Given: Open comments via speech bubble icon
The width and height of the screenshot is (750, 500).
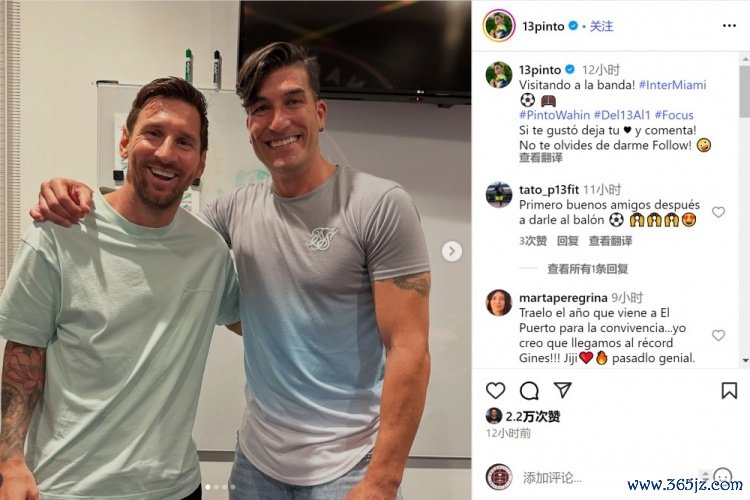Looking at the screenshot, I should tap(529, 390).
